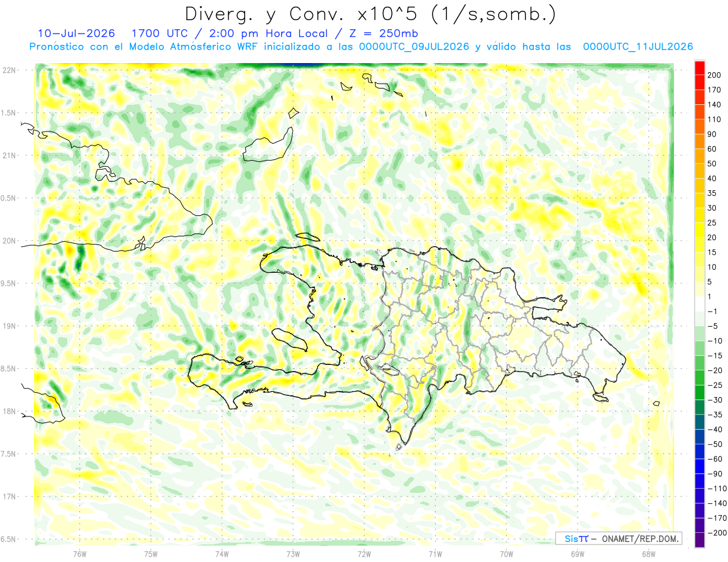Click initialization time '0000UTC_09JUL2026'
Screen dimensions: 728x562
click(414, 46)
